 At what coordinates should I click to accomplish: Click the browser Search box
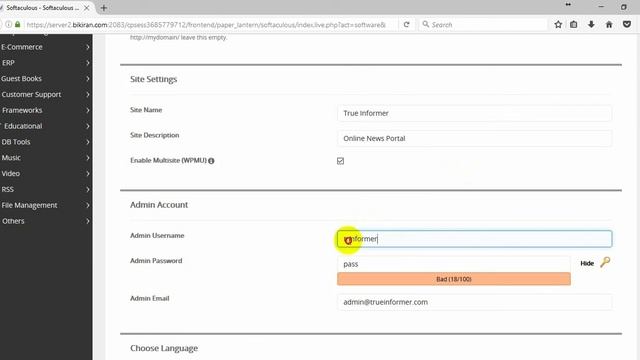484,24
